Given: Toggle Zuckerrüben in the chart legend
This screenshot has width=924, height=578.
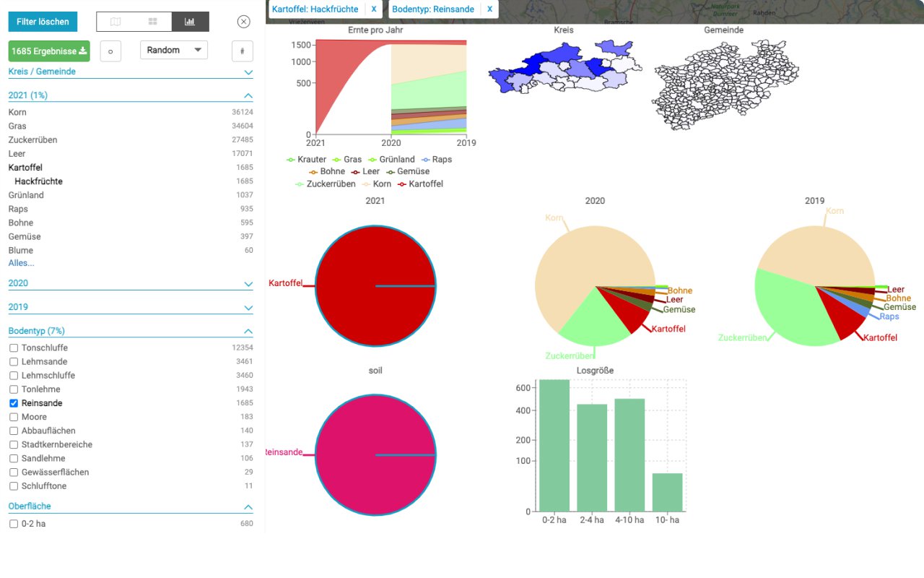Looking at the screenshot, I should [x=326, y=184].
